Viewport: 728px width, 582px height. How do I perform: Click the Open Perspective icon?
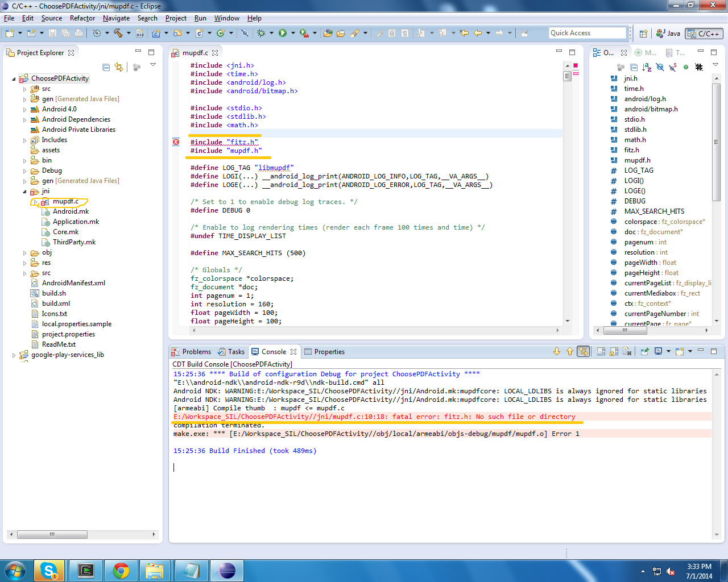[x=643, y=34]
